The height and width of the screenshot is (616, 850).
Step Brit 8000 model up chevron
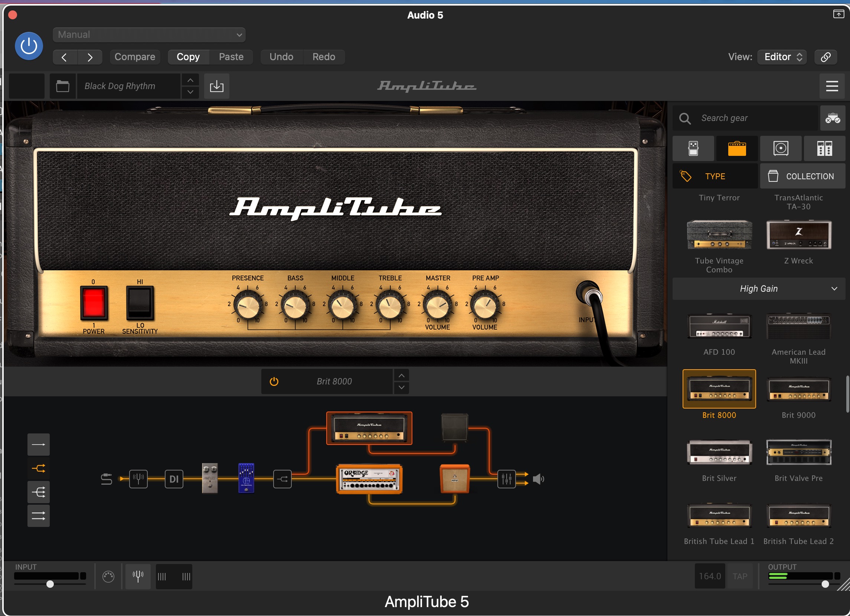click(x=401, y=376)
